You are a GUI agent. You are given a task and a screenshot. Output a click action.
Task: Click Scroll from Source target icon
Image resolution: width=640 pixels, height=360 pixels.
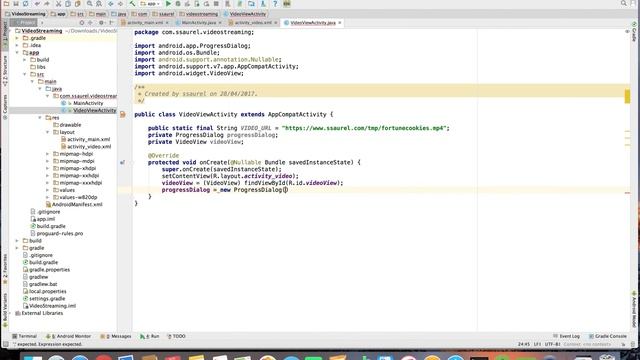(x=82, y=23)
